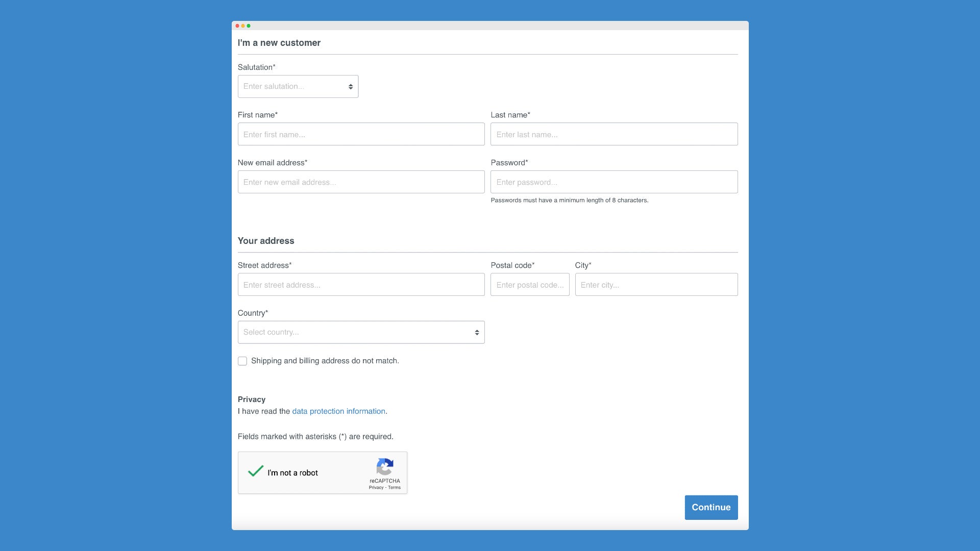The width and height of the screenshot is (980, 551).
Task: Click the green maximize window dot
Action: (x=249, y=26)
